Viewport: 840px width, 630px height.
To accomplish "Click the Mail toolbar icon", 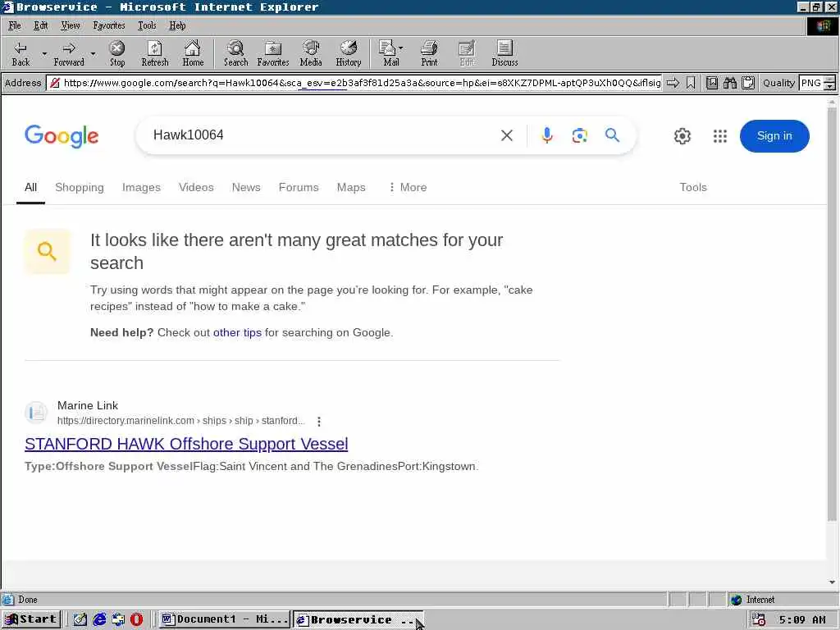I will click(x=388, y=53).
